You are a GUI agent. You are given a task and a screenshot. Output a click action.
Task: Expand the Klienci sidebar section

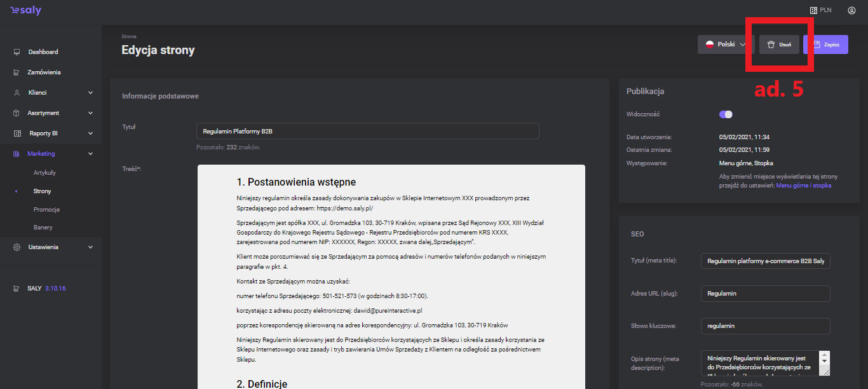pos(90,93)
